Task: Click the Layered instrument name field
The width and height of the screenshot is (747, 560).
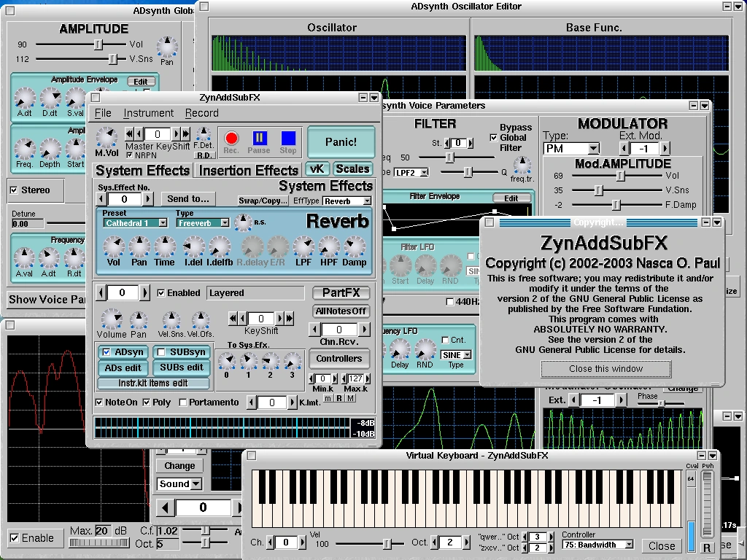Action: (255, 293)
